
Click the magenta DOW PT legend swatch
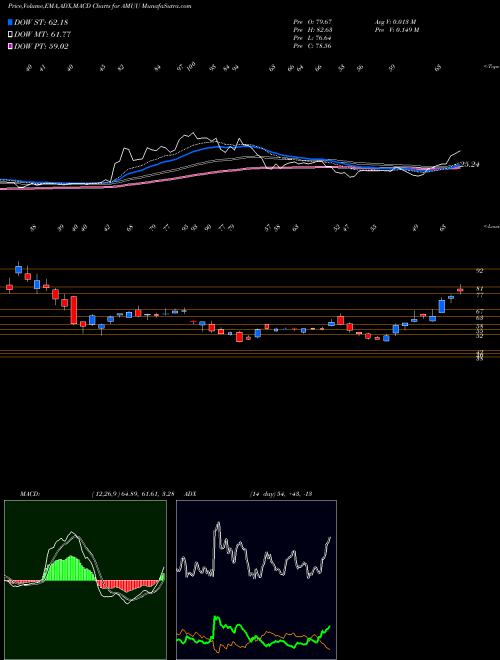[11, 46]
